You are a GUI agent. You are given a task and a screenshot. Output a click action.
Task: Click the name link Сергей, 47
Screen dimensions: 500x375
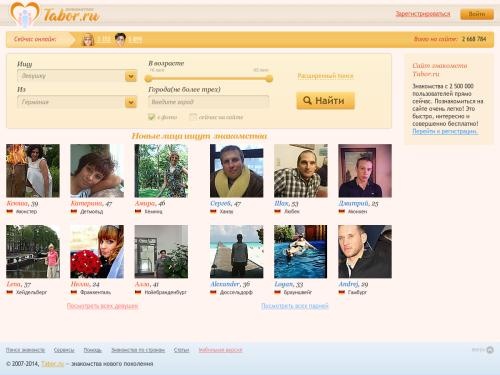click(225, 203)
